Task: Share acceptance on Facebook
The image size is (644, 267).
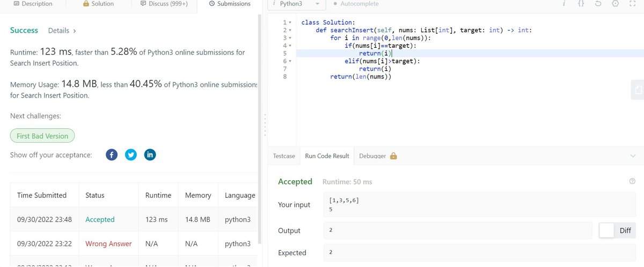Action: 112,154
